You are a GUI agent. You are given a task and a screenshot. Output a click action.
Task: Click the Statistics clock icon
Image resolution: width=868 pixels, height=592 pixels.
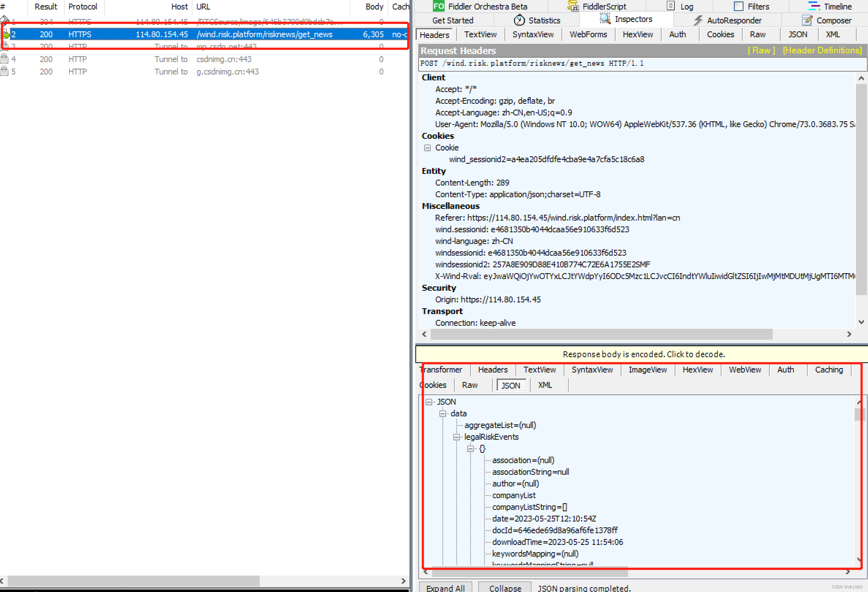tap(519, 20)
